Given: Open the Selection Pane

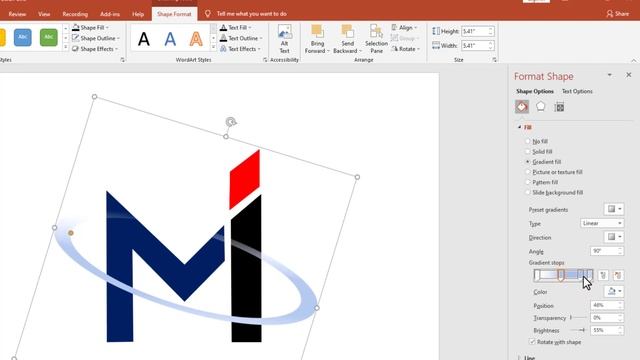Looking at the screenshot, I should pyautogui.click(x=376, y=39).
